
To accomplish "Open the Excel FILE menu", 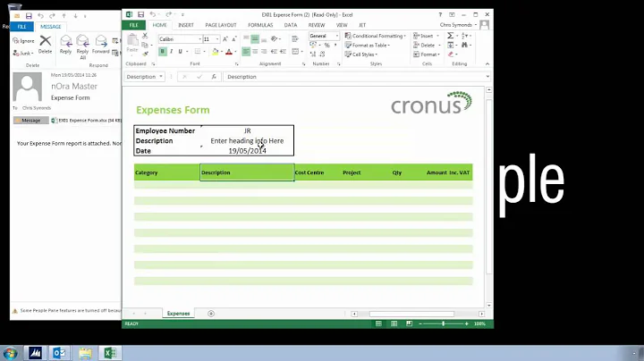I will [x=133, y=25].
